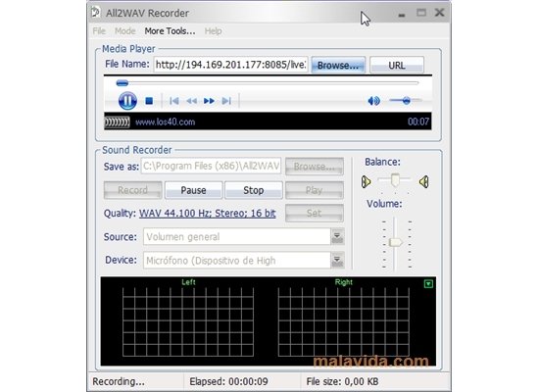Skip to next track in Media Player
539x392 pixels.
pos(226,101)
